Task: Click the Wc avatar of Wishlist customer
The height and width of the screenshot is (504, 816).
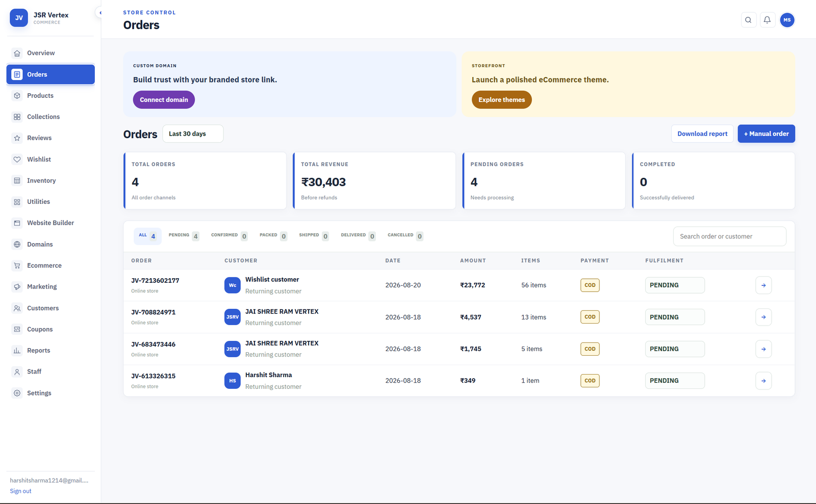Action: 233,285
